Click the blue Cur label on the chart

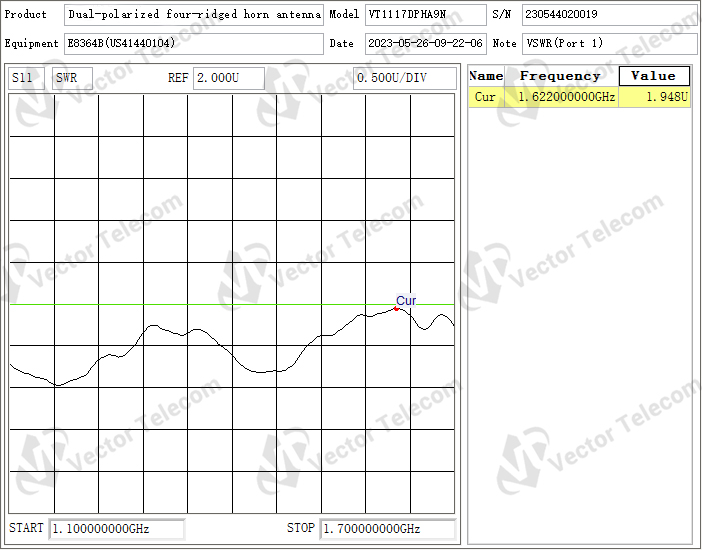point(406,301)
